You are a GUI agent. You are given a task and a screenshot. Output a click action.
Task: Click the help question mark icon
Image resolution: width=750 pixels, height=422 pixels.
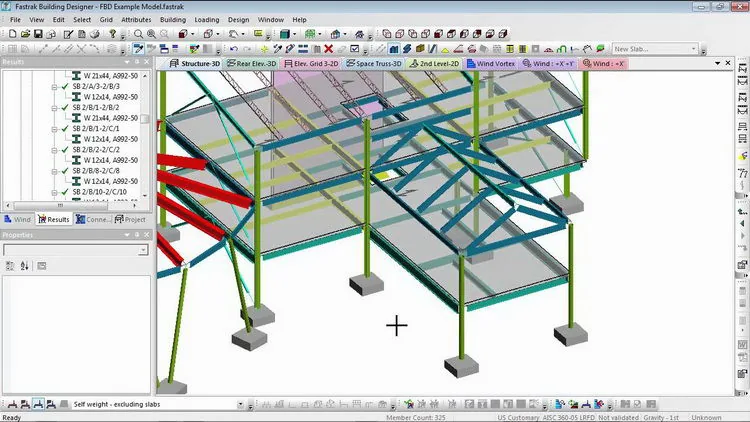coord(112,34)
